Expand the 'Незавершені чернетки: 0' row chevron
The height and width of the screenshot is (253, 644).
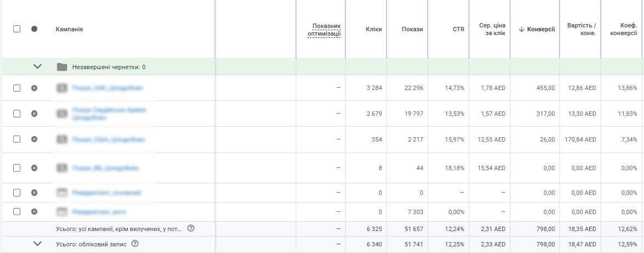pos(37,67)
